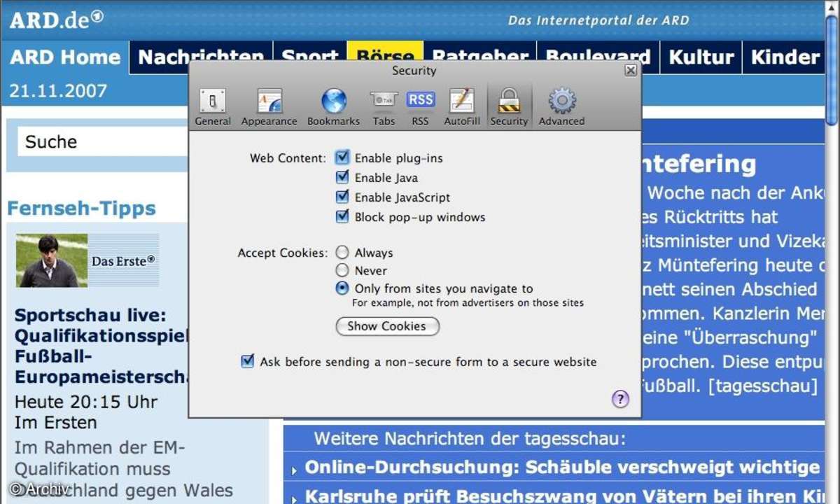Open the AutoFill preferences pane
The image size is (840, 504).
pyautogui.click(x=462, y=106)
